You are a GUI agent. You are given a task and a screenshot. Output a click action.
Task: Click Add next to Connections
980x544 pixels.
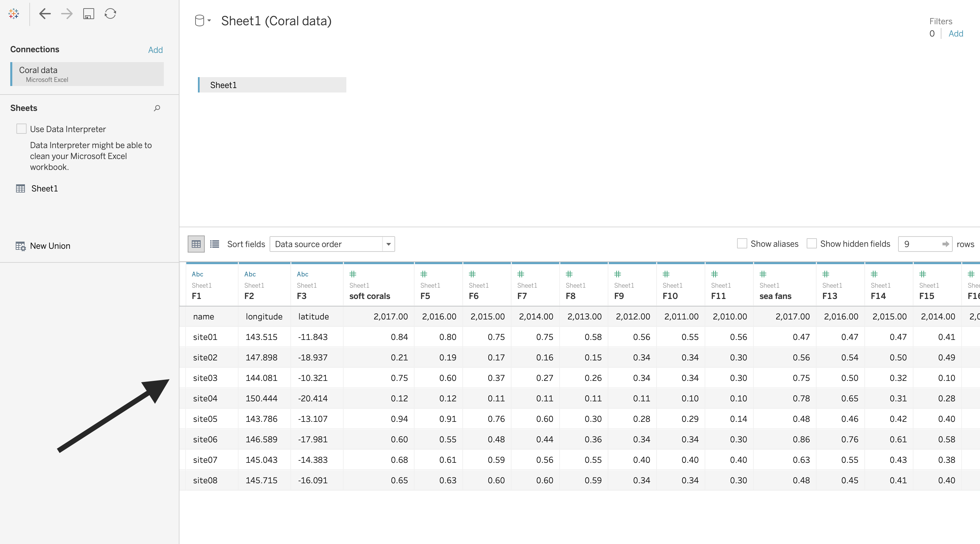point(155,50)
